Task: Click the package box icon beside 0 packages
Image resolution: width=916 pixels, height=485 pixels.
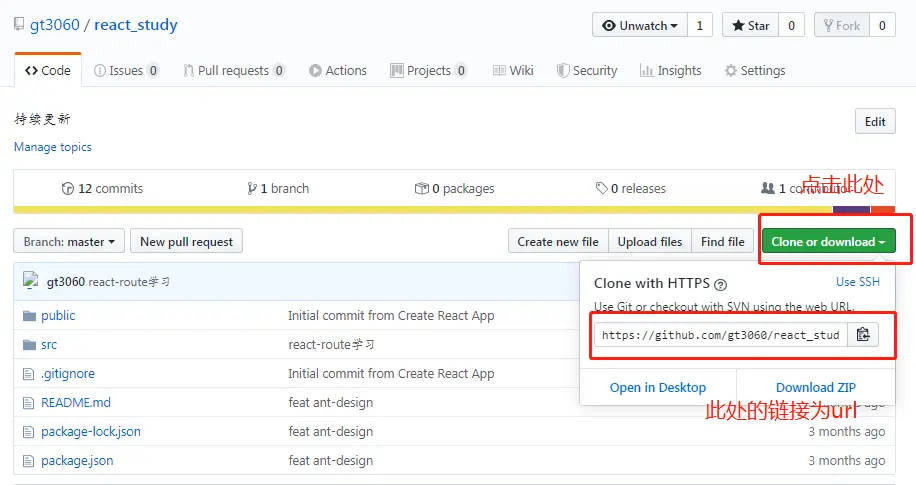Action: point(421,189)
